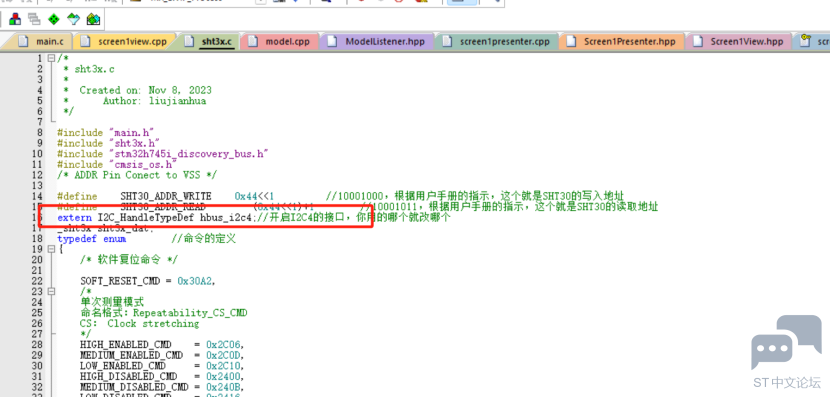This screenshot has width=830, height=398.
Task: Open Select Software Packs icon
Action: tap(74, 20)
